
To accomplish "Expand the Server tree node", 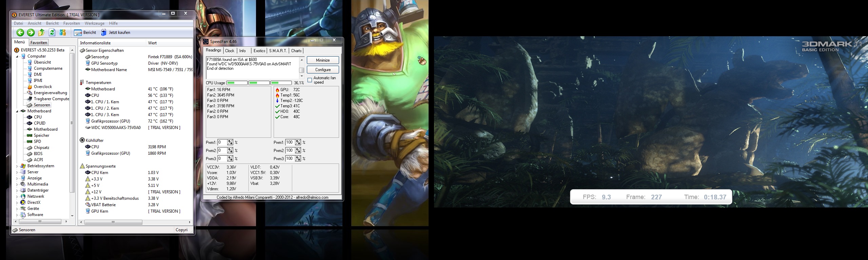I will [17, 172].
